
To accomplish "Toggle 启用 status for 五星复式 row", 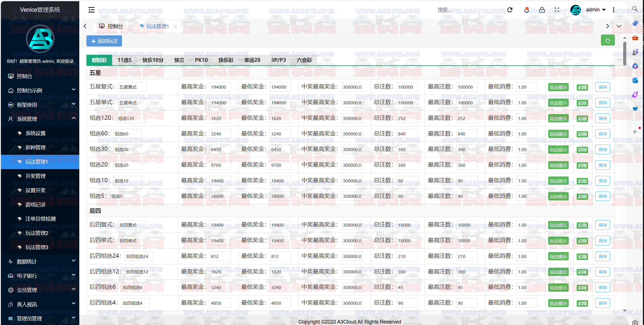I will [582, 87].
